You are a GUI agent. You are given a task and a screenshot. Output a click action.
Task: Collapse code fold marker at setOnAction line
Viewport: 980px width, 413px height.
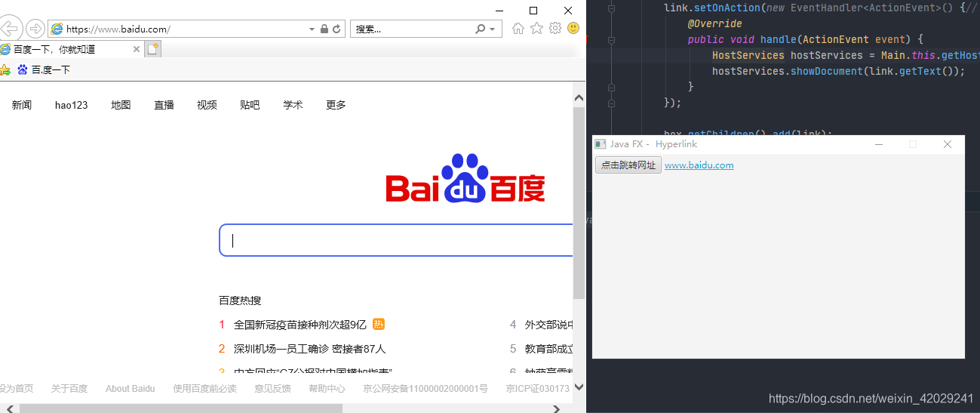(611, 8)
